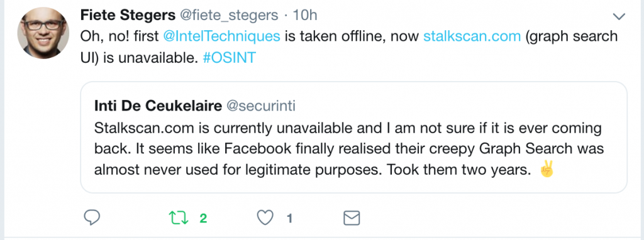644x240 pixels.
Task: Open Fiete Stegers' profile picture
Action: (x=43, y=33)
